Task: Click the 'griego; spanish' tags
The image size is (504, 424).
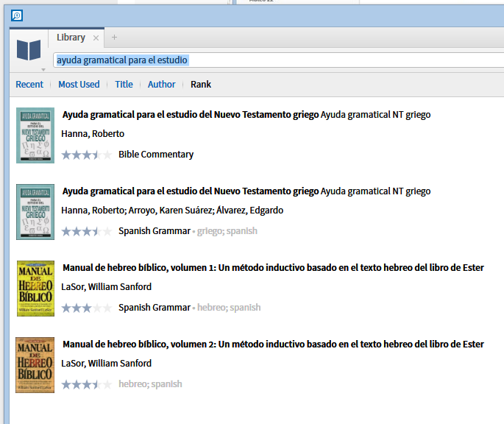Action: (x=227, y=231)
